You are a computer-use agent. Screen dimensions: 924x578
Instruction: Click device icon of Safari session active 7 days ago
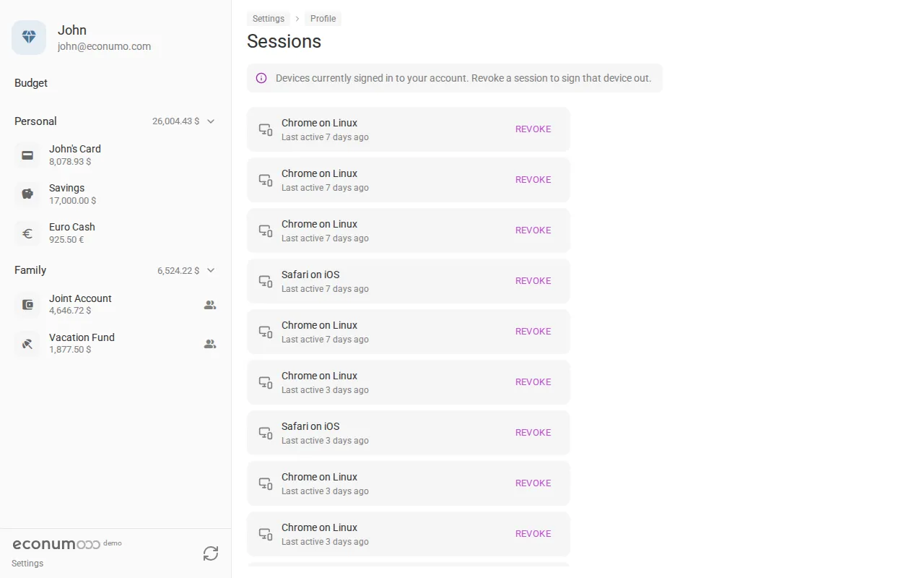(x=266, y=281)
